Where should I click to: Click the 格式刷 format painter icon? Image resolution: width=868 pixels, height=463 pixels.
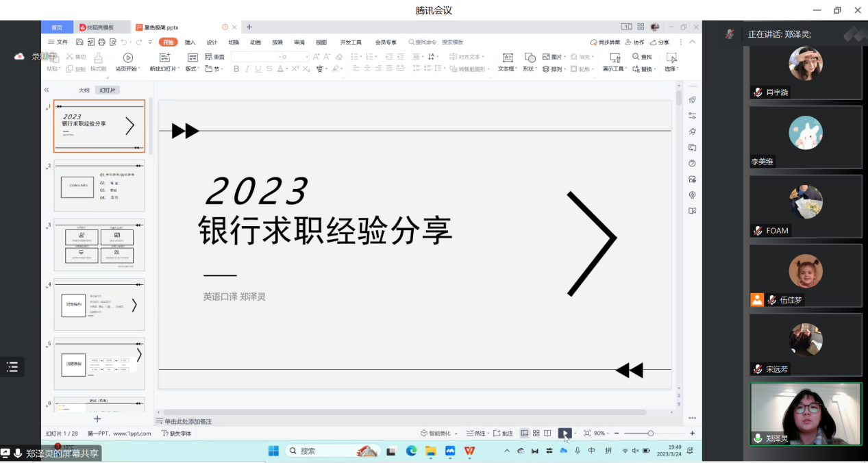click(98, 58)
